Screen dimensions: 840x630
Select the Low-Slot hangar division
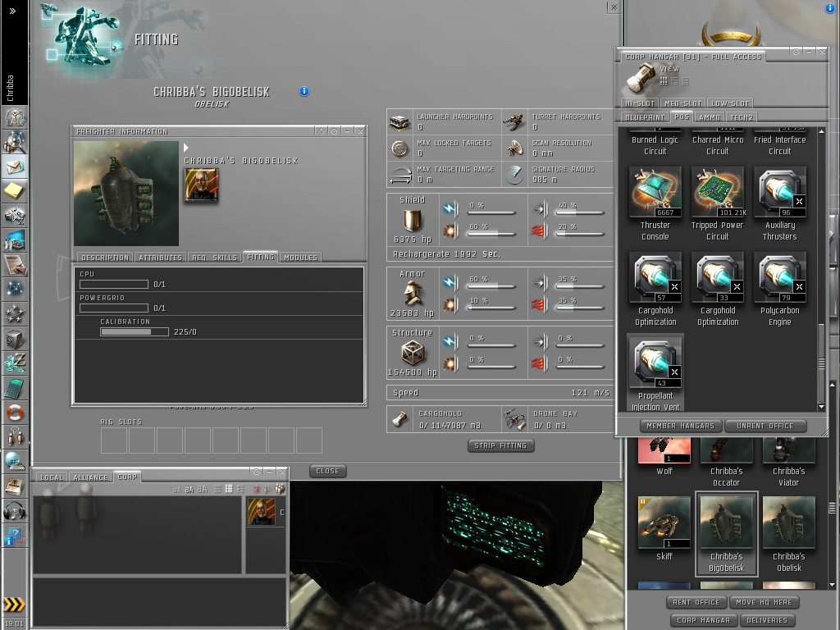[730, 103]
